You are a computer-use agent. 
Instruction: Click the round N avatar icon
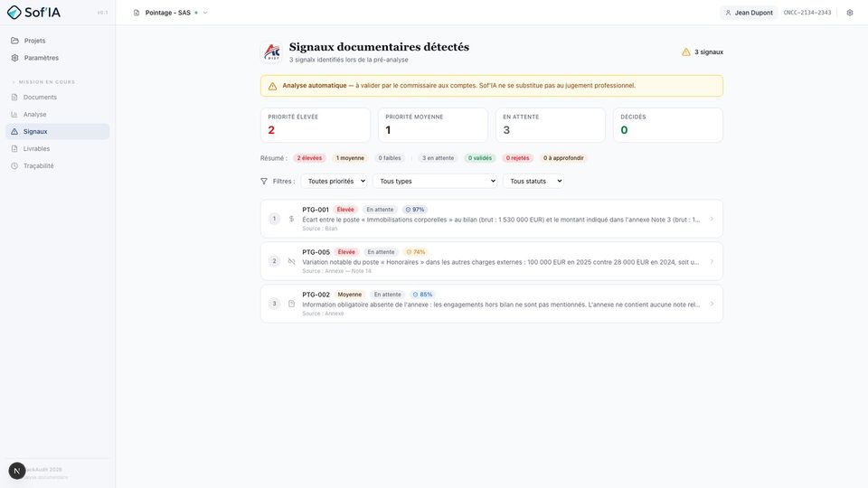point(17,471)
